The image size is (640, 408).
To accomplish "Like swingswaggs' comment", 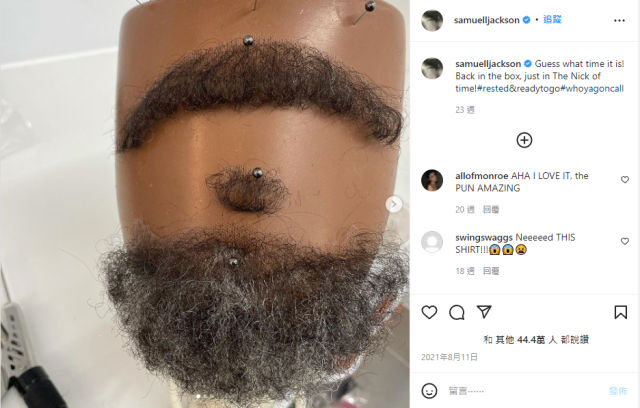I will [x=624, y=241].
